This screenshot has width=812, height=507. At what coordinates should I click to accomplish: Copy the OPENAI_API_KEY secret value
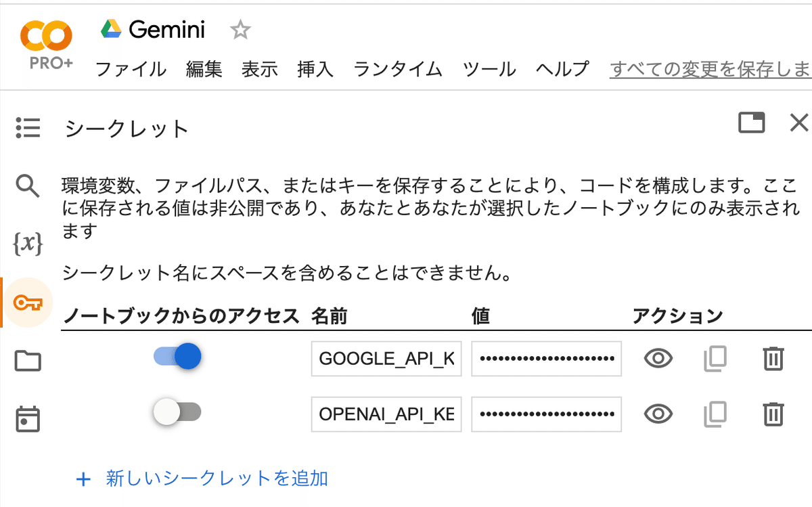click(x=715, y=414)
